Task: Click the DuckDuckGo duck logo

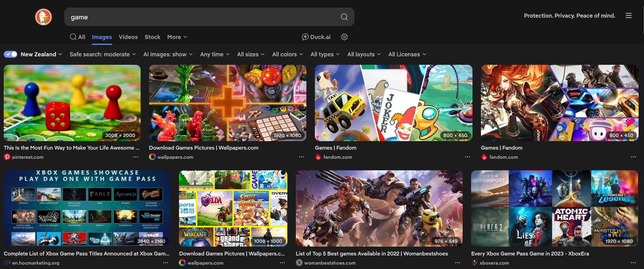Action: click(x=43, y=17)
